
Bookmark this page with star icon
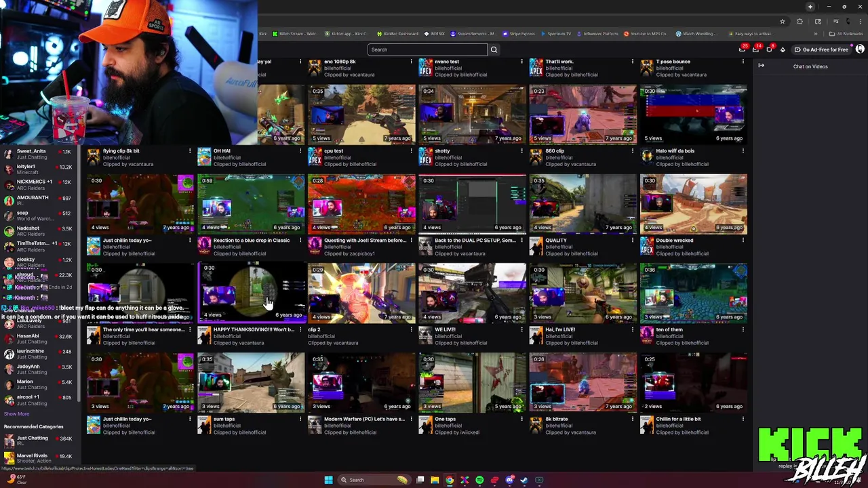(782, 21)
